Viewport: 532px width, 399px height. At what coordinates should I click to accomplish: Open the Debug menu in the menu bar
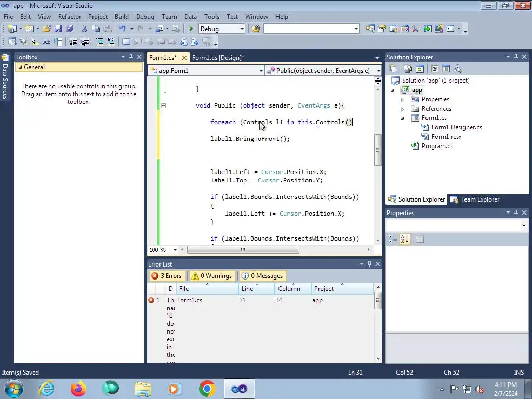coord(145,16)
